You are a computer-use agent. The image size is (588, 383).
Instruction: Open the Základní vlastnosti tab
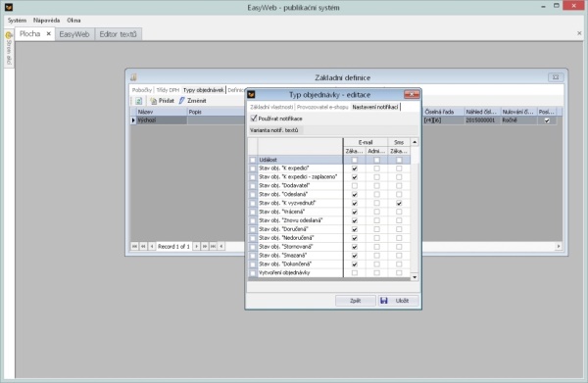(271, 107)
